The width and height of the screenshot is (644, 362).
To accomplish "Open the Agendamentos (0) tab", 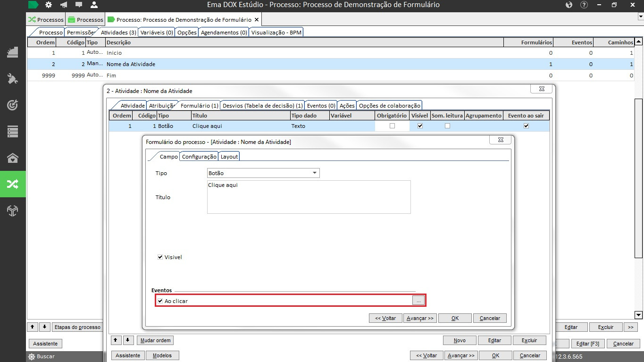I will tap(224, 33).
